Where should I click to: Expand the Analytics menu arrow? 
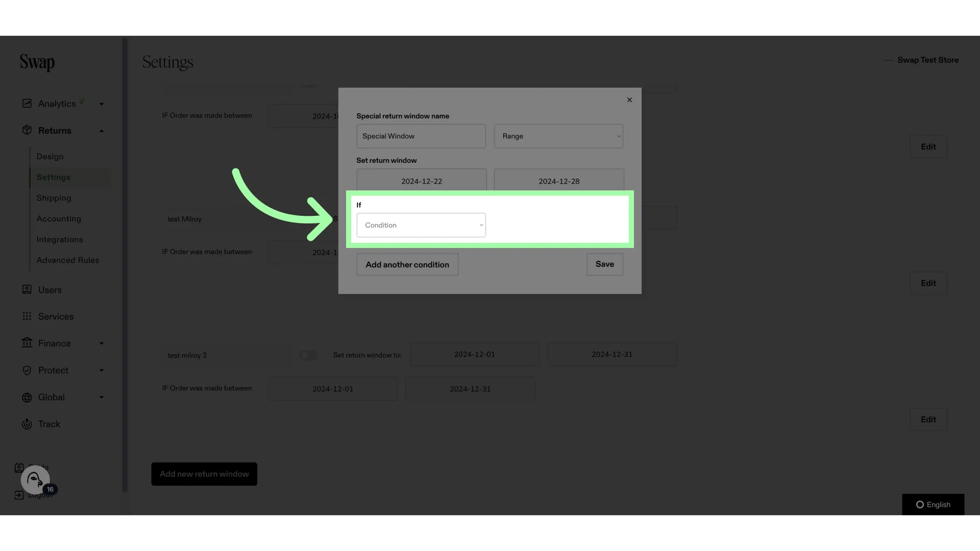[102, 104]
